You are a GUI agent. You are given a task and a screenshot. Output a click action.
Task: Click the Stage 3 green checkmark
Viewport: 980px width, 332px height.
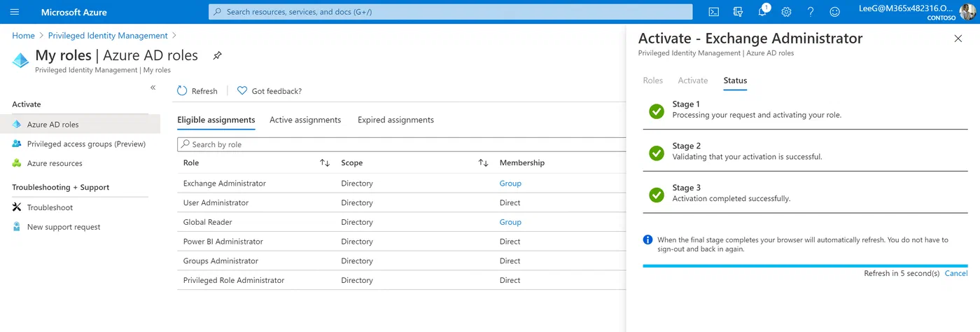coord(657,195)
